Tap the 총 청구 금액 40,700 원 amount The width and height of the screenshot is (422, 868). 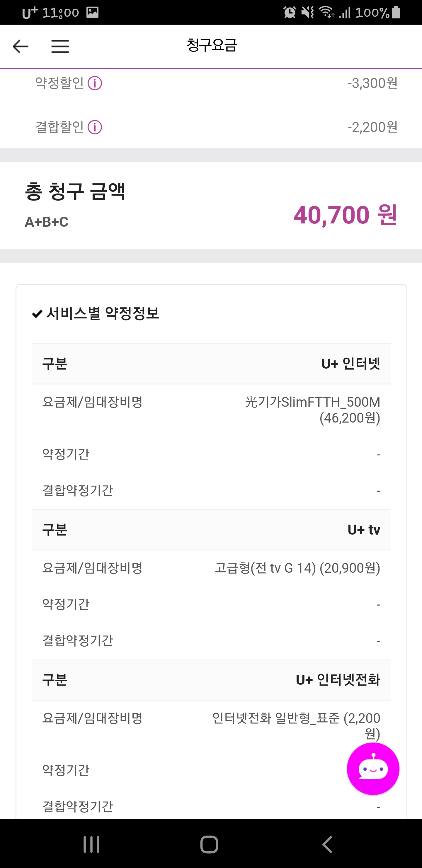[x=345, y=215]
